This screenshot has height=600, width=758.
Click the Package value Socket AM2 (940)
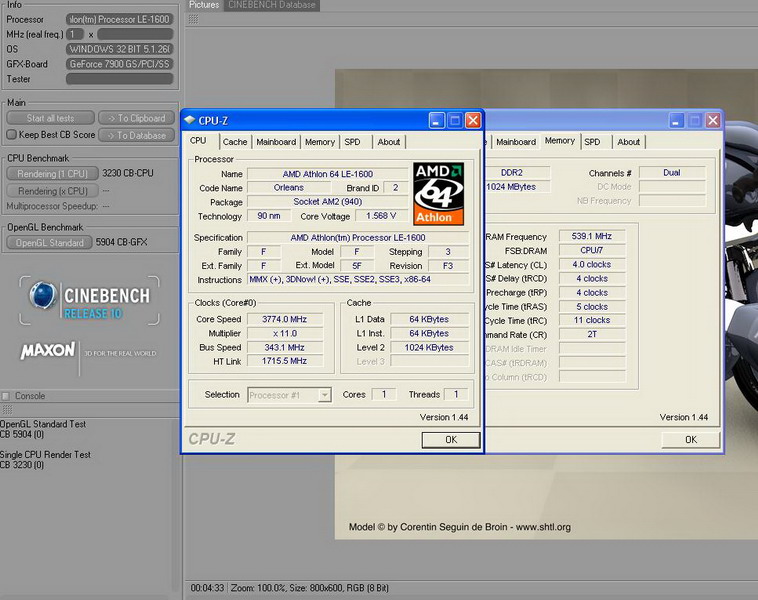tap(327, 202)
